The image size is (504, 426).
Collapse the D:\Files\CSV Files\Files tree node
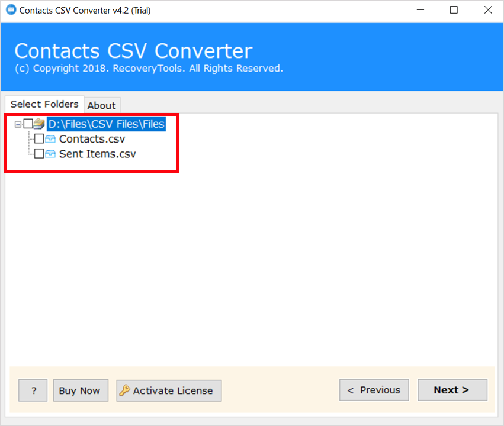point(18,124)
